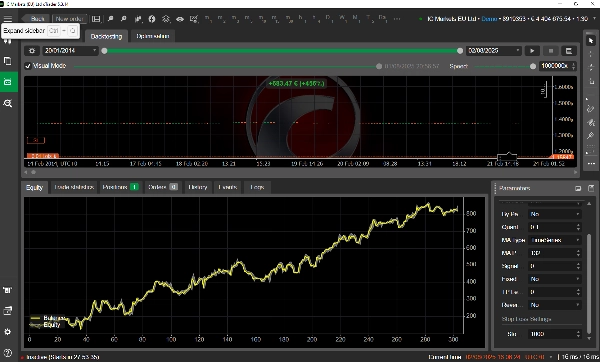Click the TP level value field
The height and width of the screenshot is (362, 600).
[551, 292]
